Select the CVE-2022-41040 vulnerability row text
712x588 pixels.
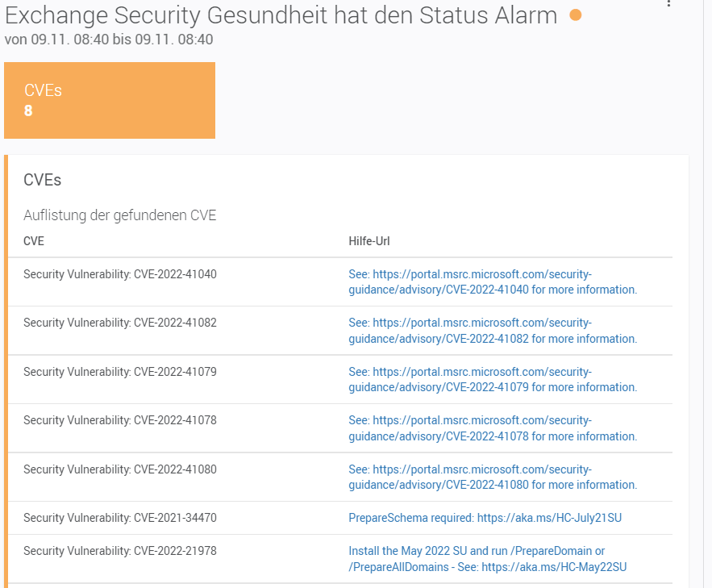120,274
